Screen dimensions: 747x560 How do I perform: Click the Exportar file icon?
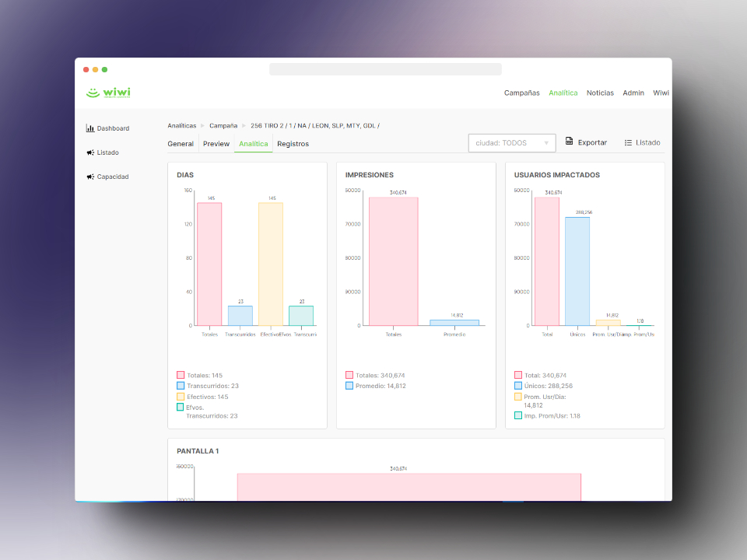click(569, 141)
